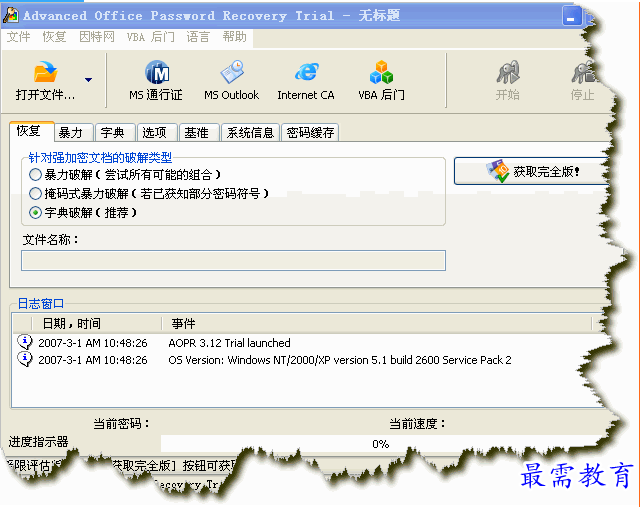Click the 事件 column header
Screen dimensions: 642x507
click(377, 324)
